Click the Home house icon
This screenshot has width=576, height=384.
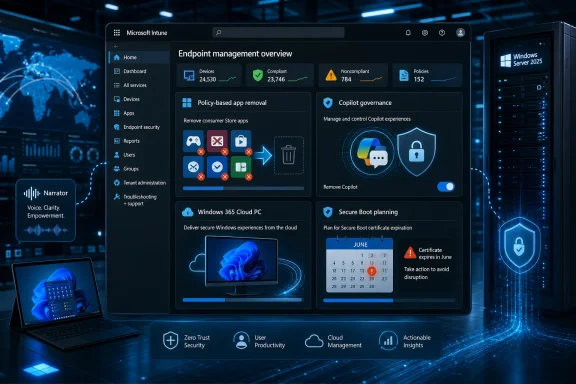coord(117,57)
